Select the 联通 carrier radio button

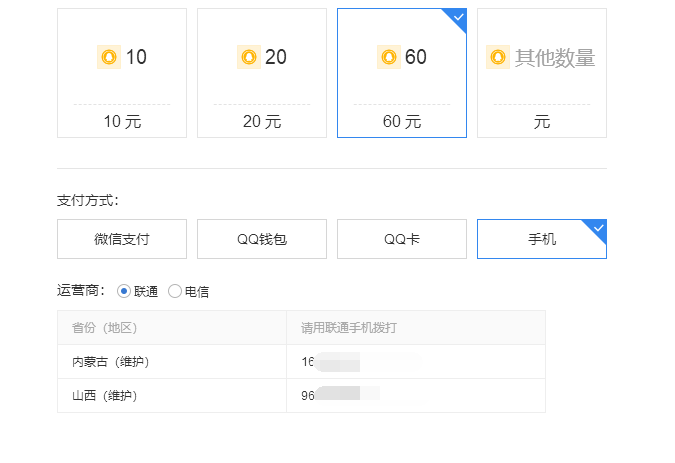(124, 291)
